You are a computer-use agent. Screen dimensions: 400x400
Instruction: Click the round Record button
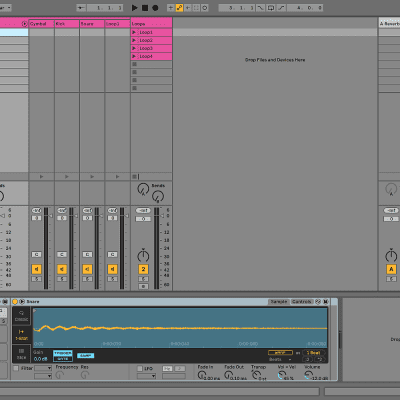pos(155,8)
